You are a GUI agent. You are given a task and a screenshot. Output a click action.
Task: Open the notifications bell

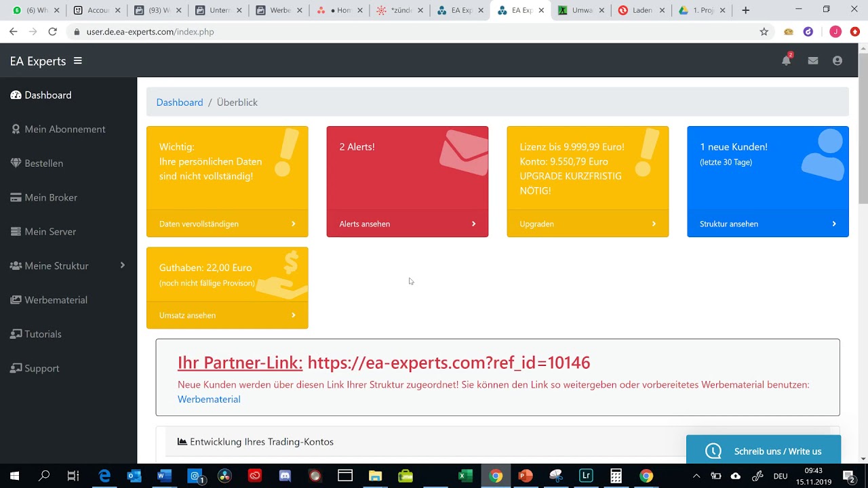click(x=786, y=60)
